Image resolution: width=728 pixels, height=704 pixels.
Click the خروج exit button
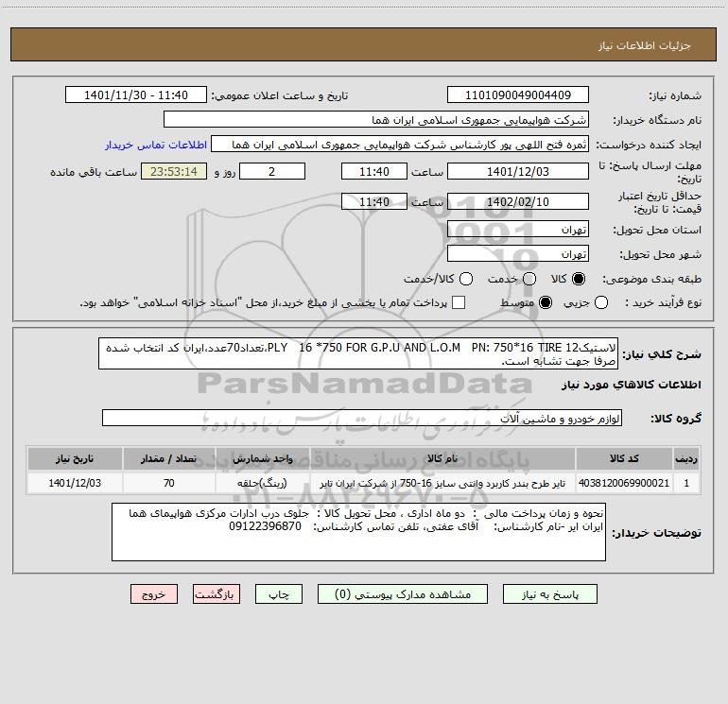(x=154, y=594)
